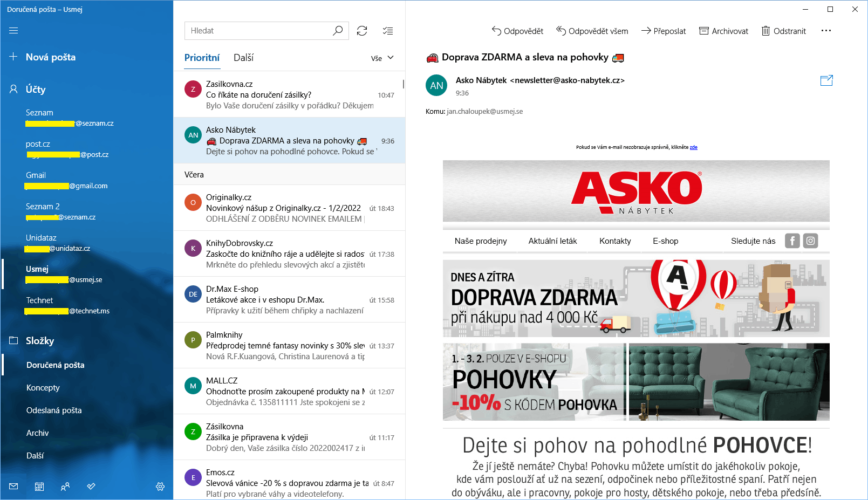Screen dimensions: 868x500
Task: Click message list scrollbar thumb
Action: tap(404, 84)
